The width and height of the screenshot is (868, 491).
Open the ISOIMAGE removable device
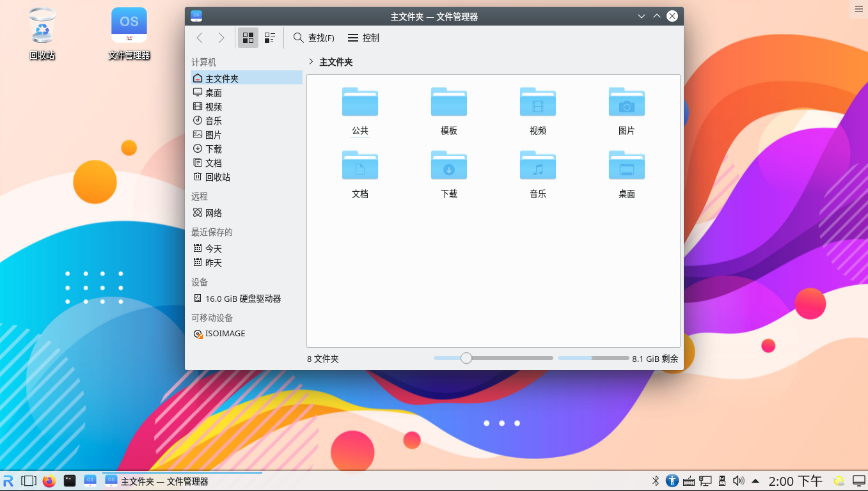247,334
